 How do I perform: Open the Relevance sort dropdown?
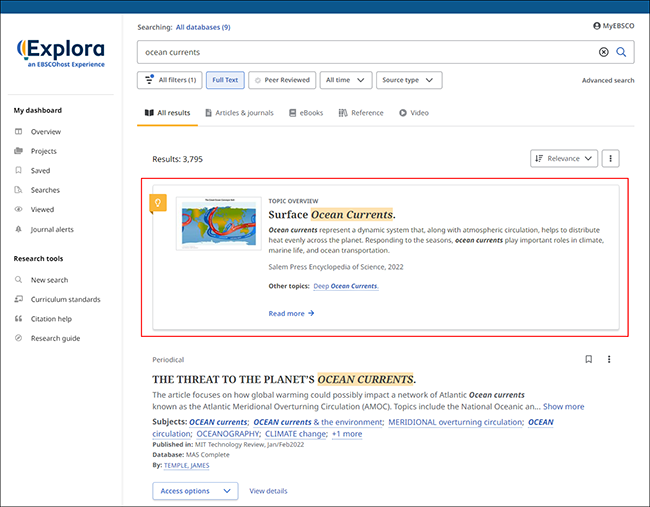(564, 158)
